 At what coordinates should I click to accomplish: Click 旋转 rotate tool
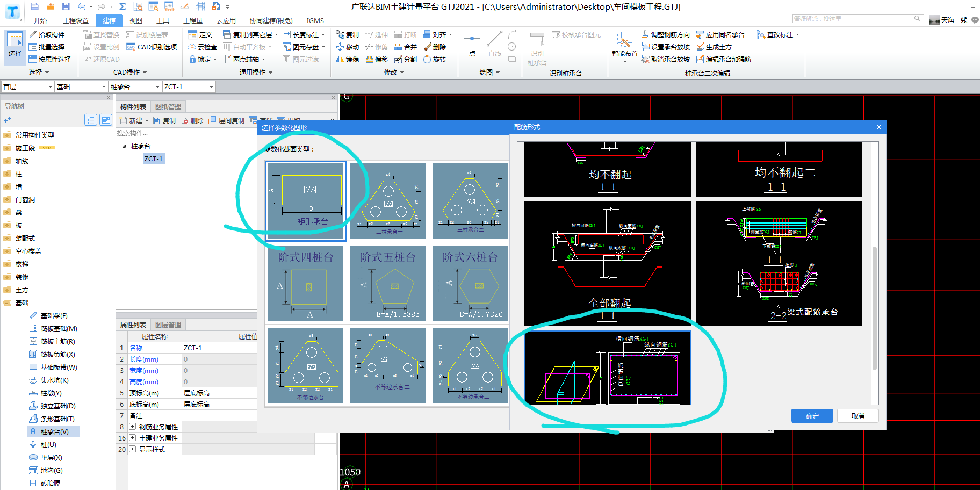pos(434,59)
